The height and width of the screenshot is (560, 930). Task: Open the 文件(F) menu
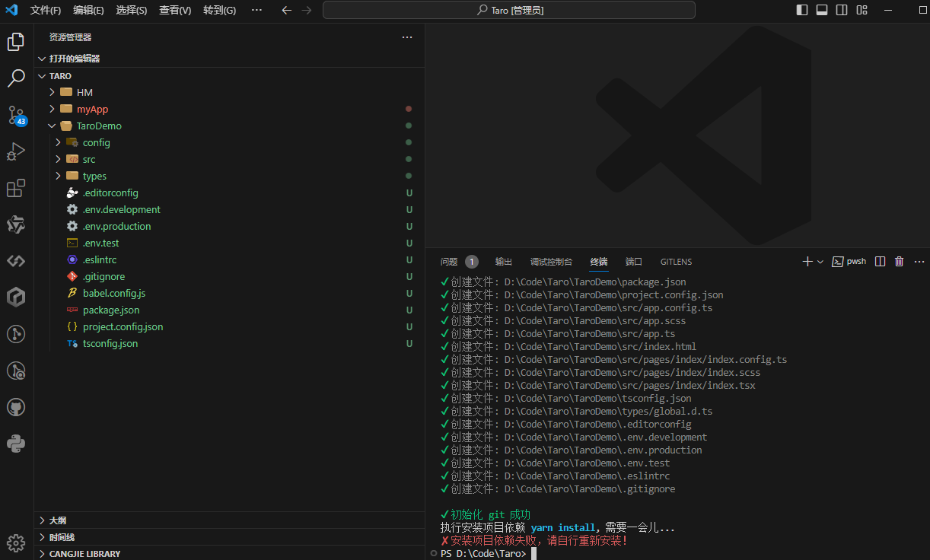pyautogui.click(x=46, y=10)
